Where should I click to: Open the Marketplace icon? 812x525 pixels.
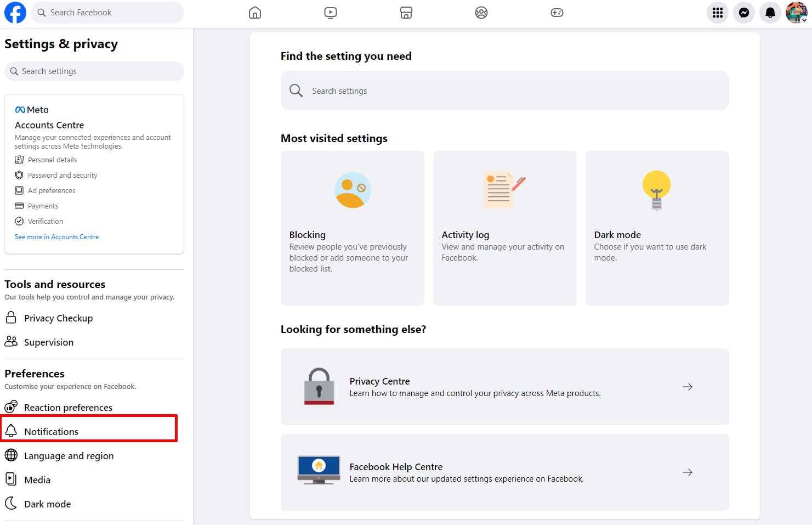[406, 13]
